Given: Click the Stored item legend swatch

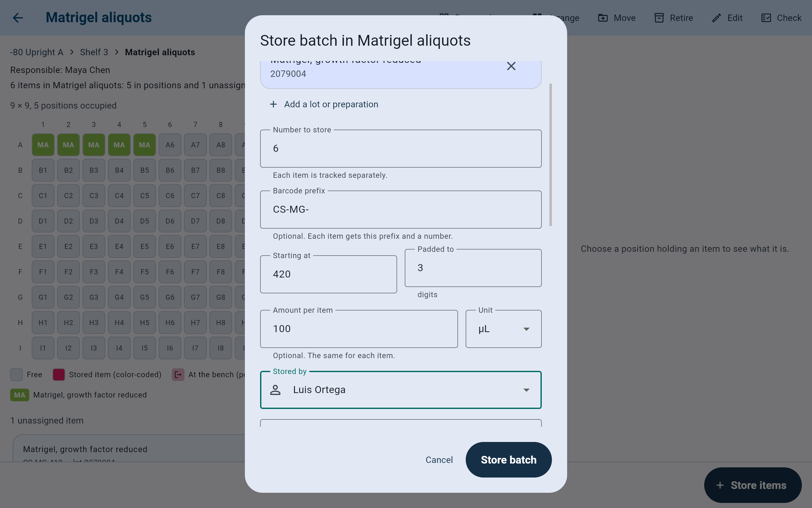Looking at the screenshot, I should click(x=59, y=375).
